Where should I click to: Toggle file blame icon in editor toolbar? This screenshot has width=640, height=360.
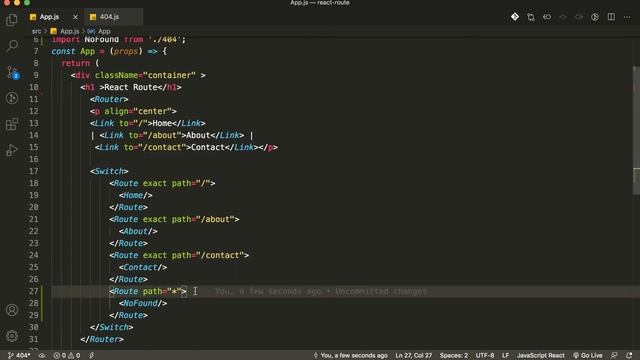pos(595,17)
